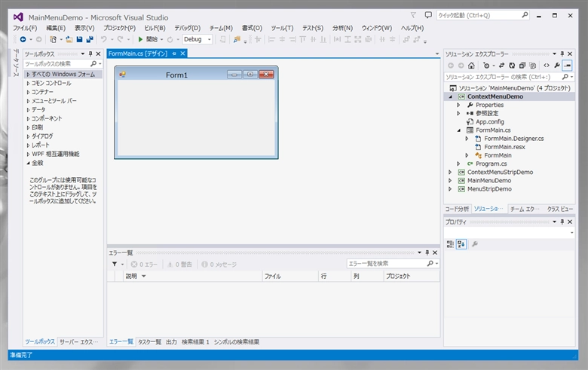
Task: Click the Align Tops layout icon
Action: pyautogui.click(x=302, y=39)
